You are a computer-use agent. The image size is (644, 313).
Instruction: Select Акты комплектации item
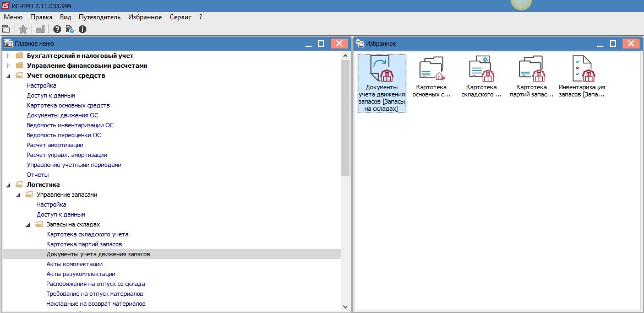[x=75, y=264]
